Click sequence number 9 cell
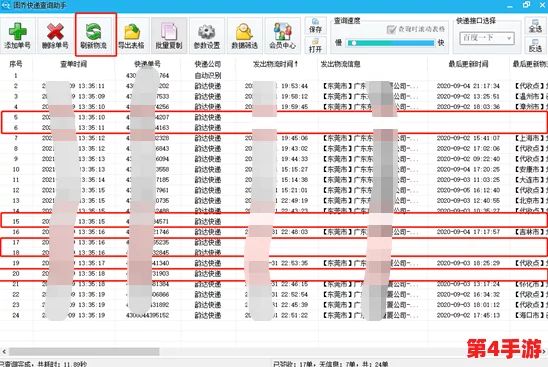Viewport: 548px width, 367px height. coord(16,159)
